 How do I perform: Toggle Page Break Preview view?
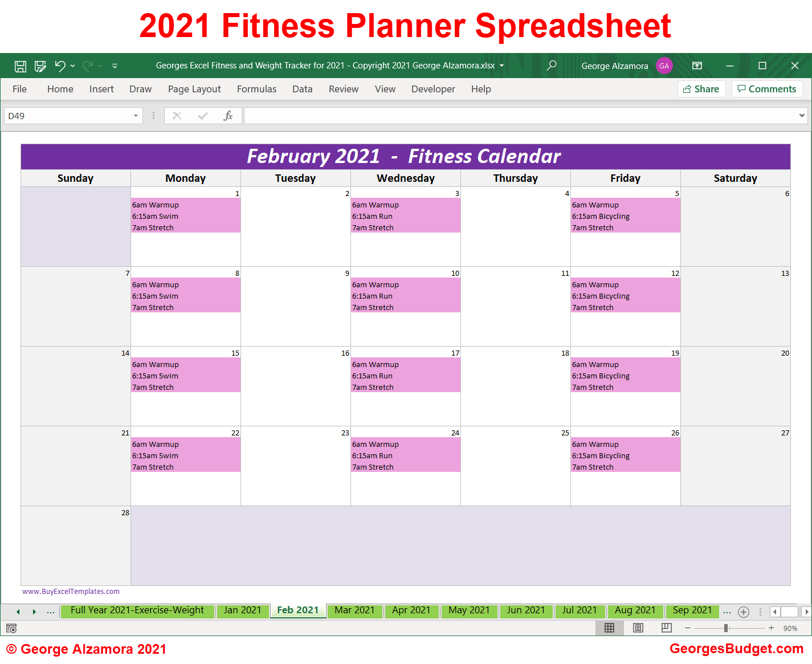(666, 628)
